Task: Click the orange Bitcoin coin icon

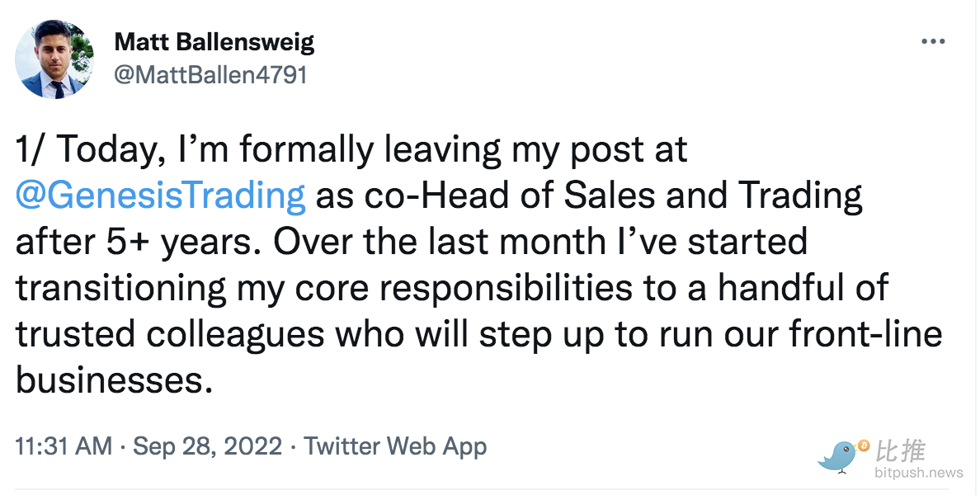Action: point(864,445)
